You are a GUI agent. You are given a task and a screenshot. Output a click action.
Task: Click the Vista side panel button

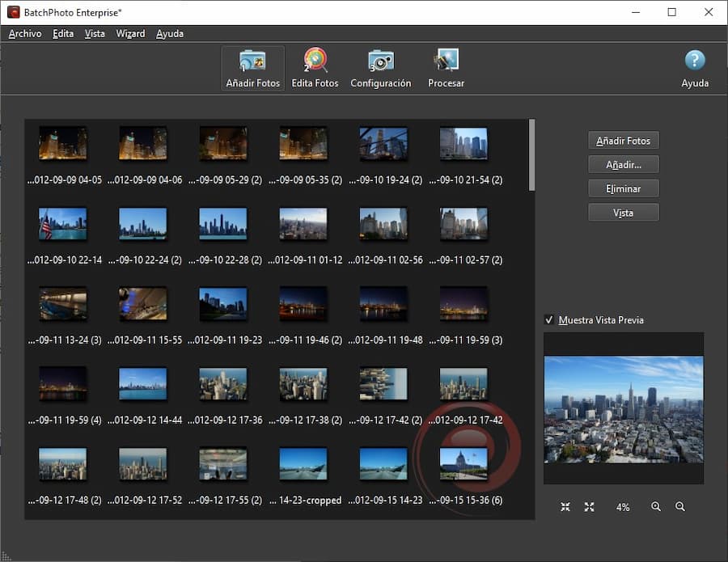(x=623, y=213)
